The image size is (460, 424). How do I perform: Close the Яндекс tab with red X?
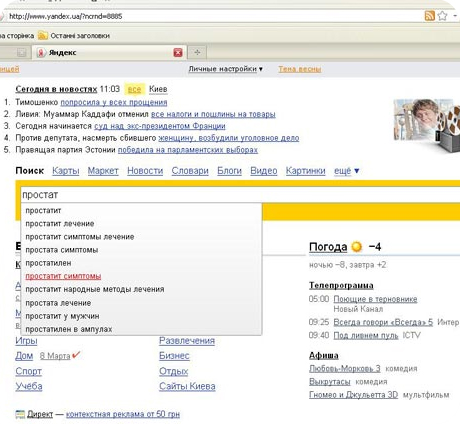[178, 52]
